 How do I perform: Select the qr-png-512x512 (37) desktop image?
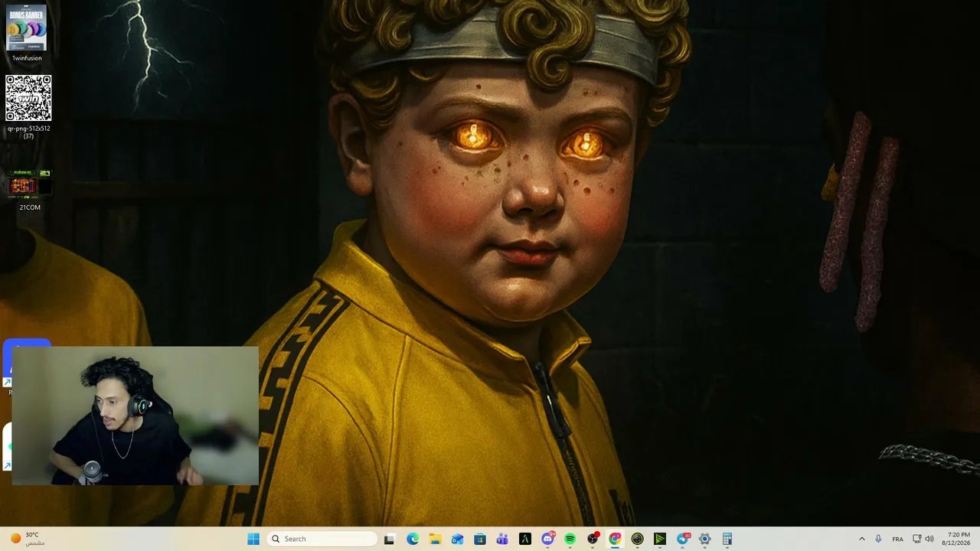pos(28,106)
